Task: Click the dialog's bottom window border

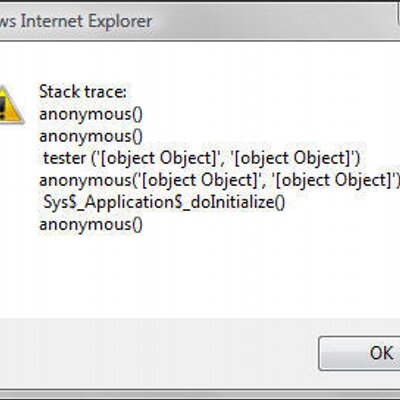Action: (x=200, y=393)
